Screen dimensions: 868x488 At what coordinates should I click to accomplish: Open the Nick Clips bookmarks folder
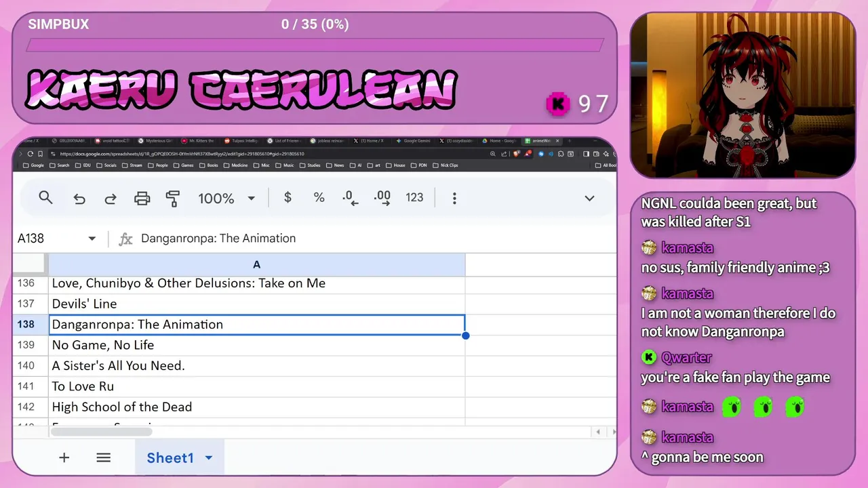[446, 165]
